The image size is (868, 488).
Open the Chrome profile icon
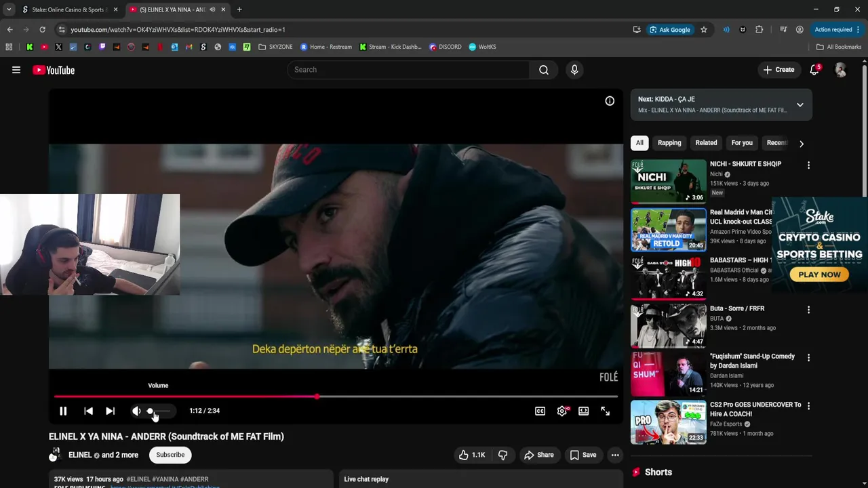point(800,29)
